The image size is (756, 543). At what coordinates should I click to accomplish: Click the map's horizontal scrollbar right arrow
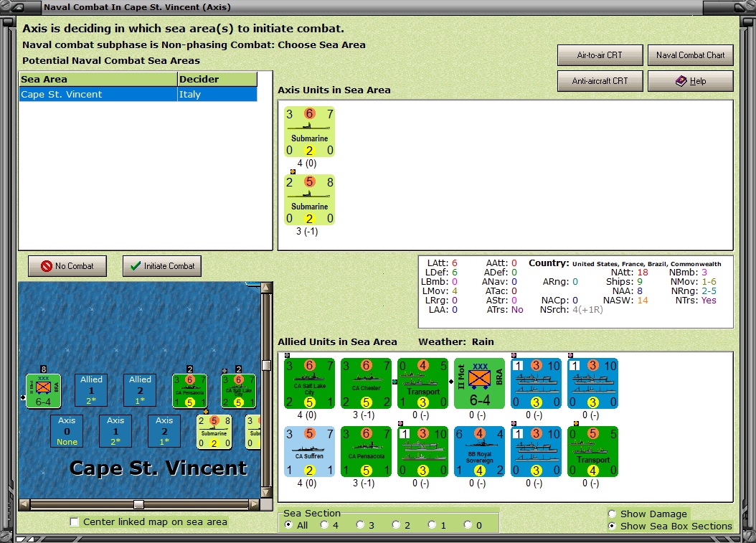(x=254, y=504)
